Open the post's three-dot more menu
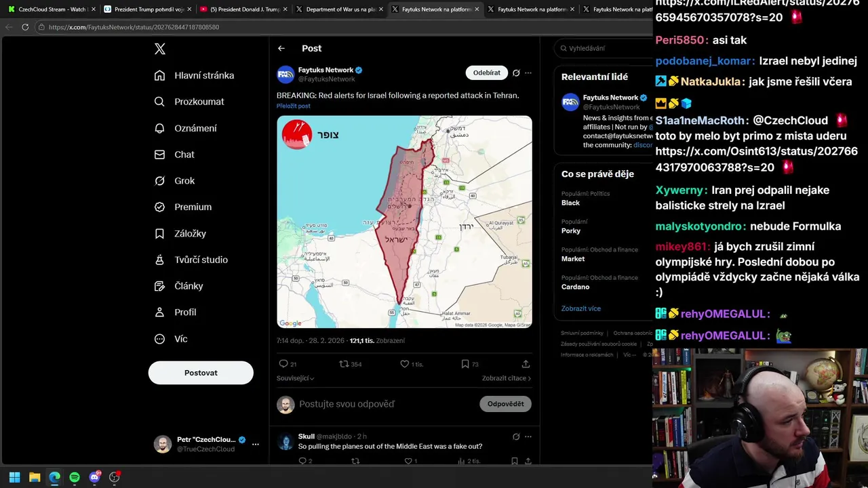The image size is (868, 488). [x=528, y=73]
